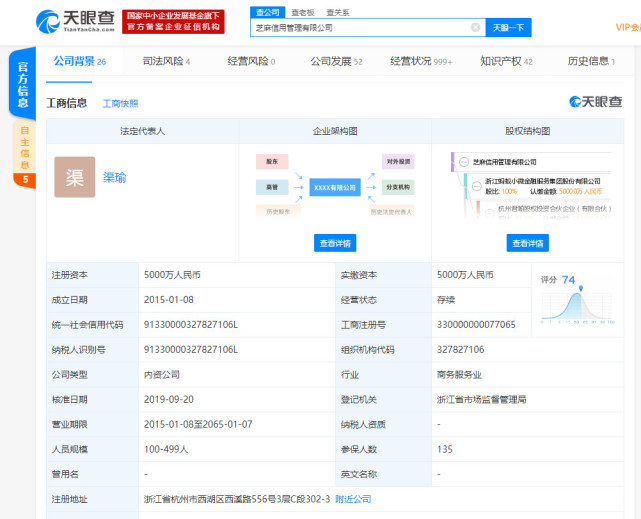641x519 pixels.
Task: Select the 查关系 search tab
Action: tap(338, 13)
